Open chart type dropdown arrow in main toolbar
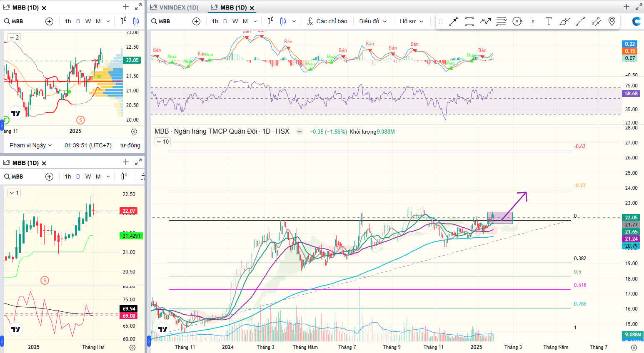The width and height of the screenshot is (644, 353). pos(294,21)
